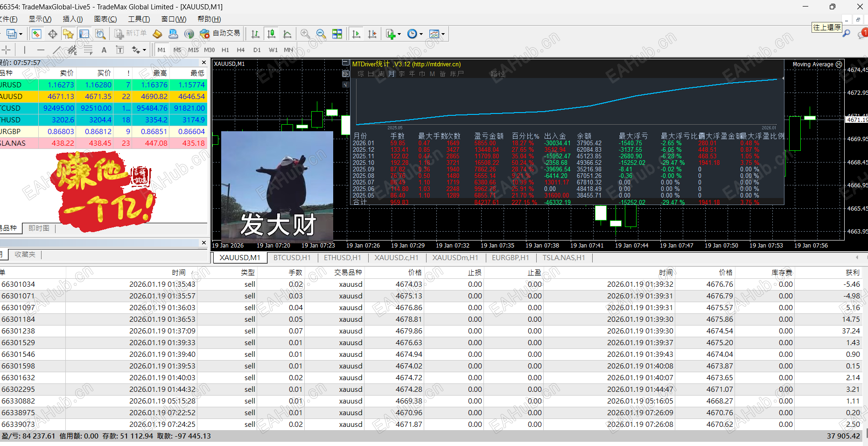Image resolution: width=868 pixels, height=446 pixels.
Task: Open the Data Window crosshair icon
Action: pos(53,34)
